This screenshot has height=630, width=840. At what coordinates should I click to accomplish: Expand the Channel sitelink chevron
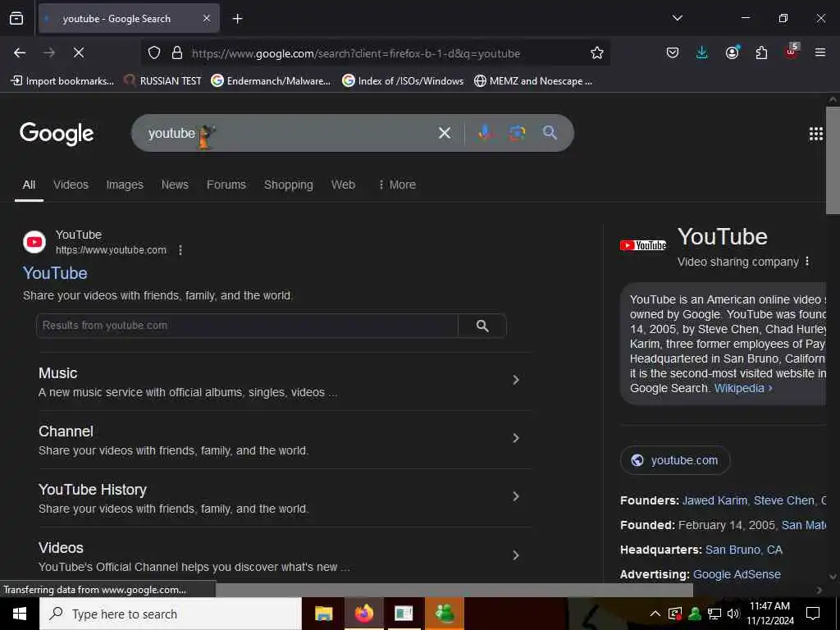tap(516, 438)
